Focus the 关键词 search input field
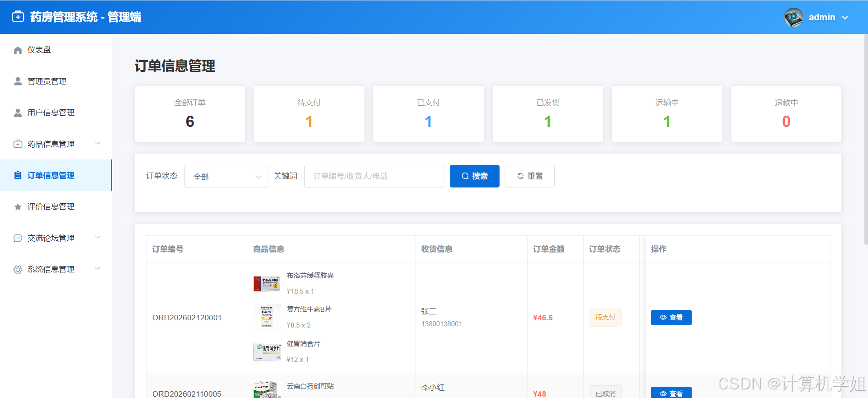 [374, 176]
